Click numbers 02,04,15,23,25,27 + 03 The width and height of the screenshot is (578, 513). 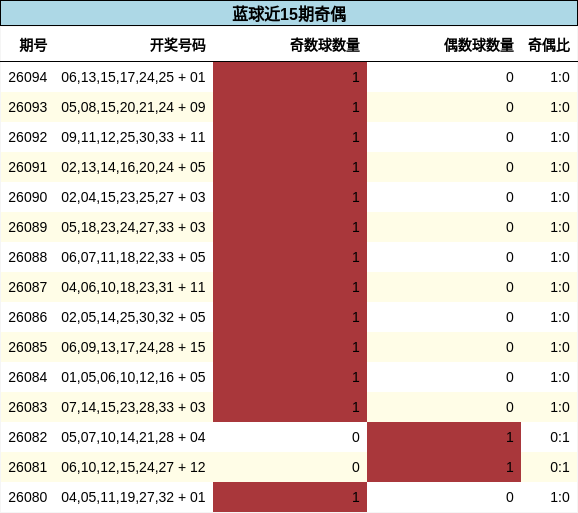[133, 197]
